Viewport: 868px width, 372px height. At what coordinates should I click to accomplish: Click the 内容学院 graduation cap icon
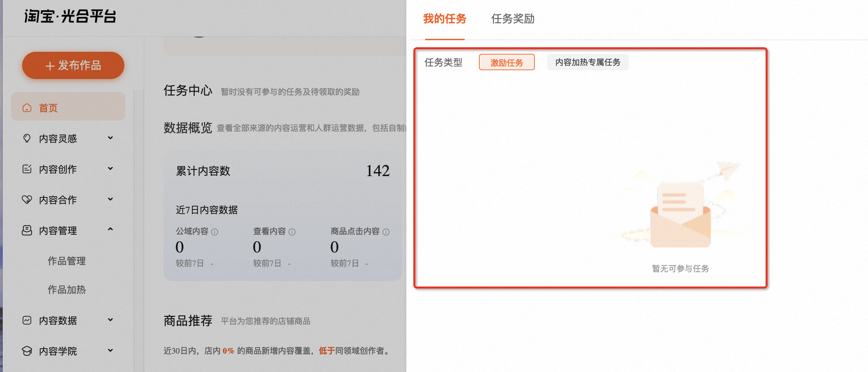click(x=27, y=351)
